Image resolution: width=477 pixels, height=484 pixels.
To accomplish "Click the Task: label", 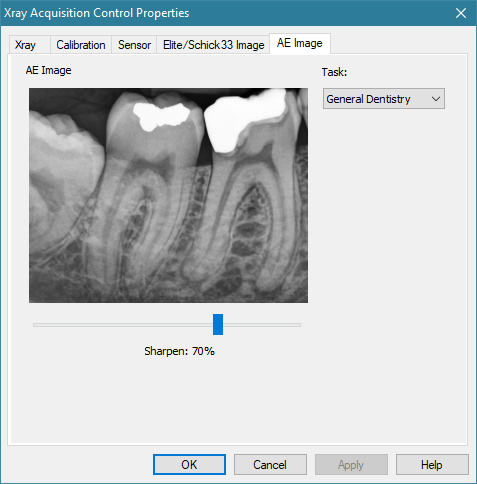I will tap(334, 72).
